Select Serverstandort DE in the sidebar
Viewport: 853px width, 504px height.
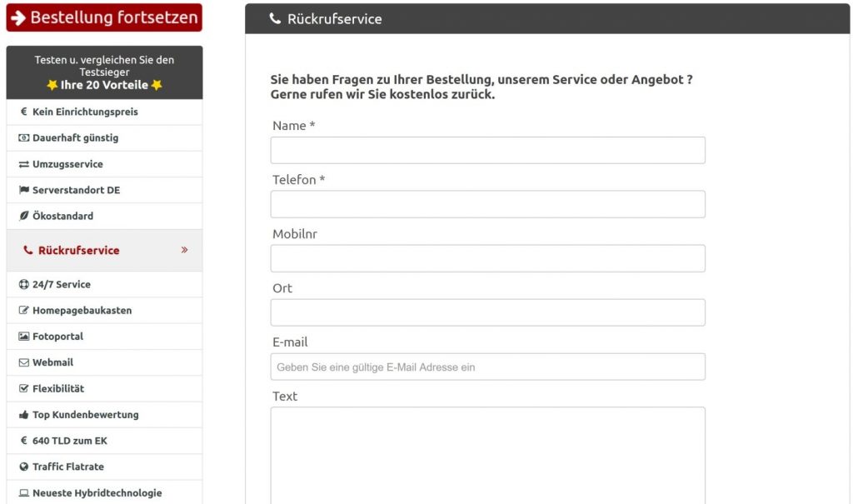click(x=104, y=190)
